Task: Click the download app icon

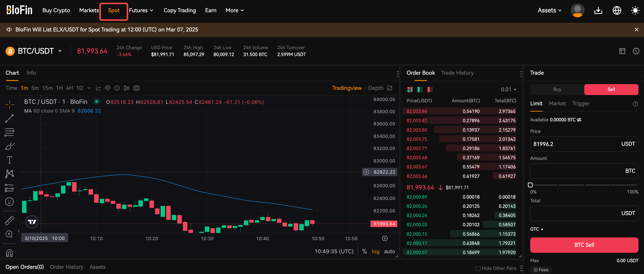Action: (x=598, y=10)
